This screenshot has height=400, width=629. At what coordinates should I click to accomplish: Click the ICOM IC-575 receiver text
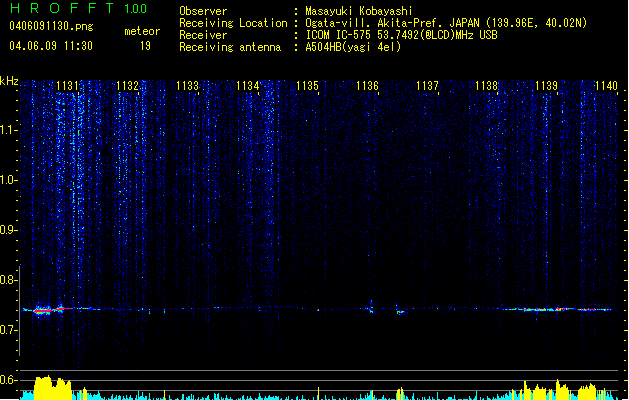[401, 35]
